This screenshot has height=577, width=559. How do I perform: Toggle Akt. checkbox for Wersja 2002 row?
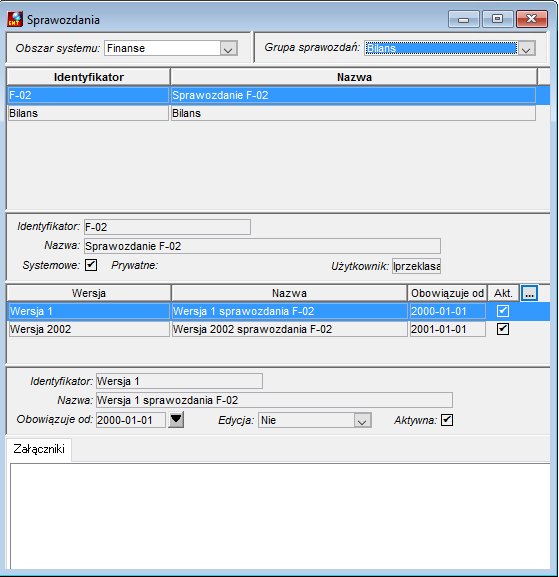[503, 329]
